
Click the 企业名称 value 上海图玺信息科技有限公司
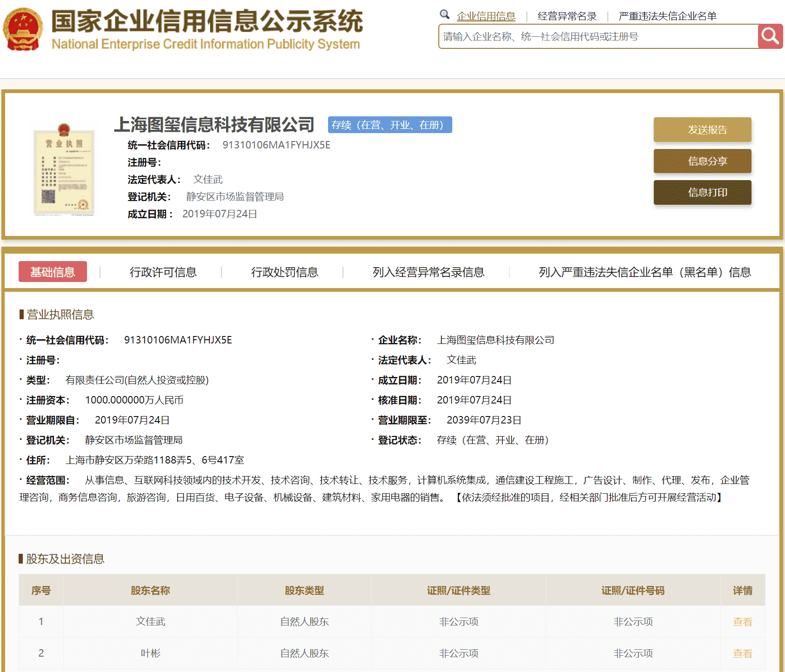tap(496, 340)
